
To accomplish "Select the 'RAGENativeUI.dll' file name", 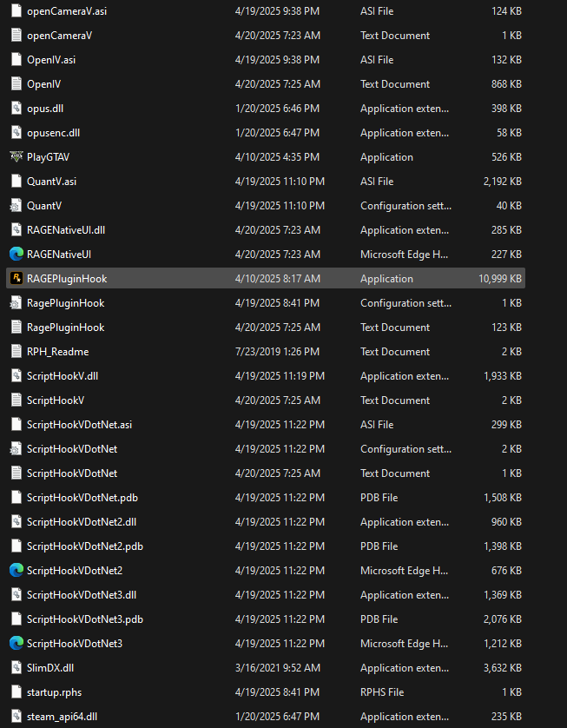I will pos(66,230).
